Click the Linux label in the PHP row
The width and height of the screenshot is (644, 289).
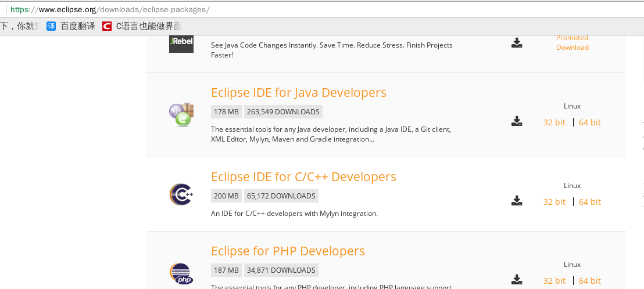[x=572, y=265]
